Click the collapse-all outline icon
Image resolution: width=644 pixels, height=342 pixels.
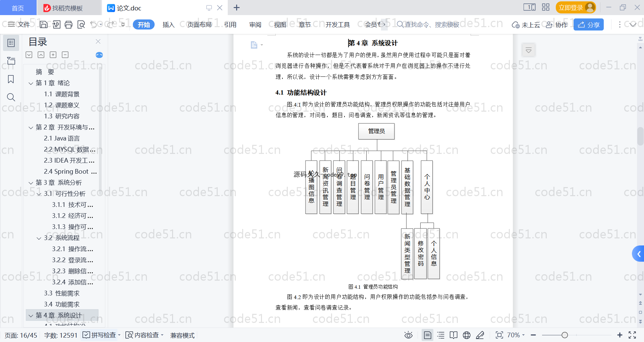41,55
